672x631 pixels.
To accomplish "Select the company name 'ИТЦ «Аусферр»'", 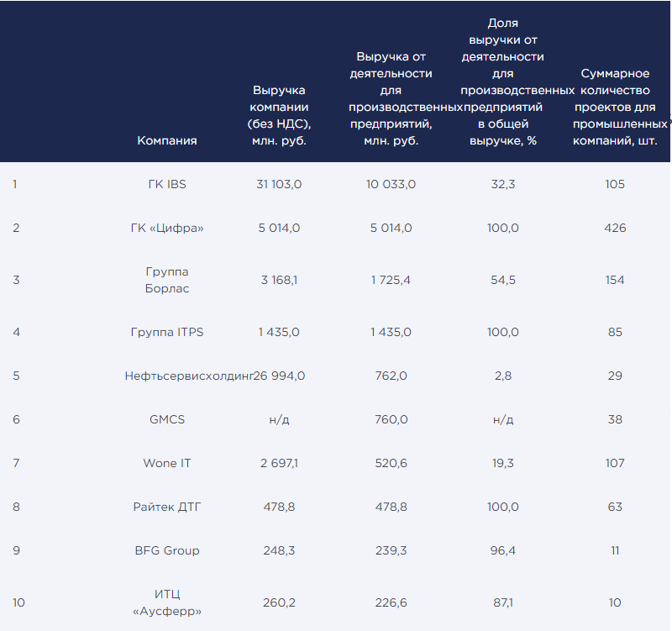I will 166,602.
